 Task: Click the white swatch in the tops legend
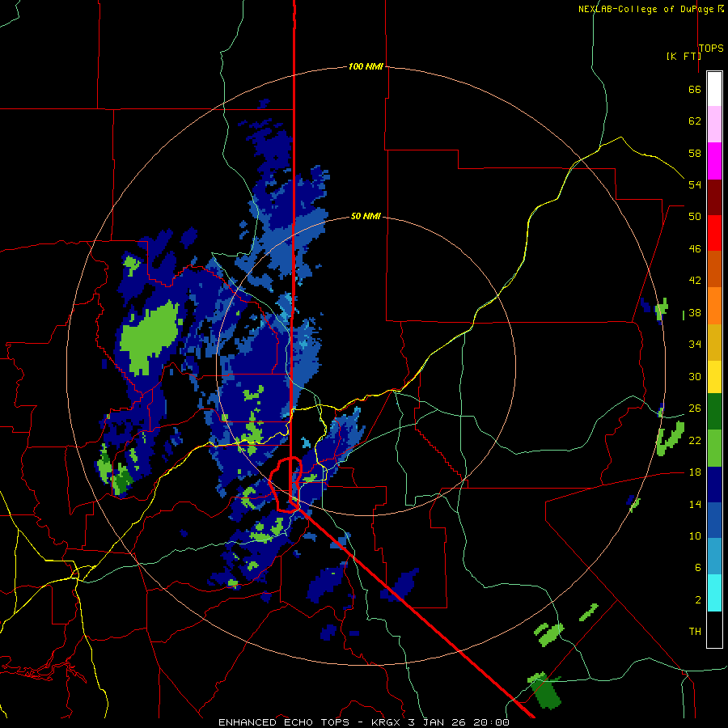tap(714, 89)
